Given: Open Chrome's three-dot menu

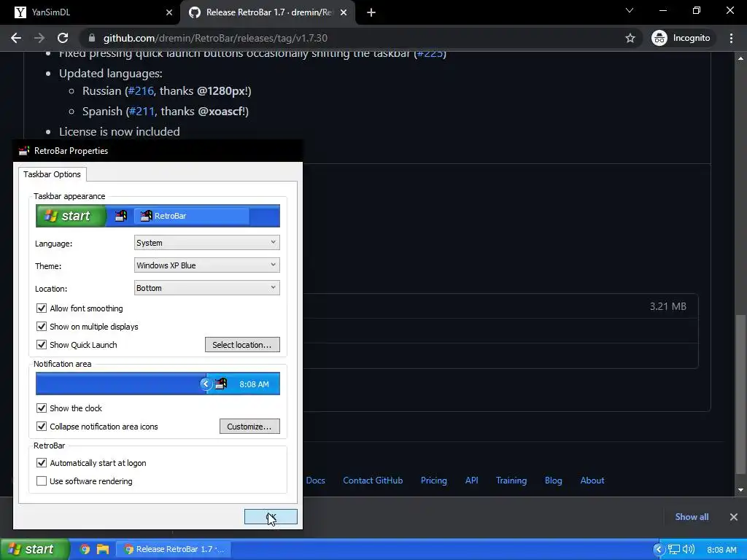Looking at the screenshot, I should (x=731, y=38).
